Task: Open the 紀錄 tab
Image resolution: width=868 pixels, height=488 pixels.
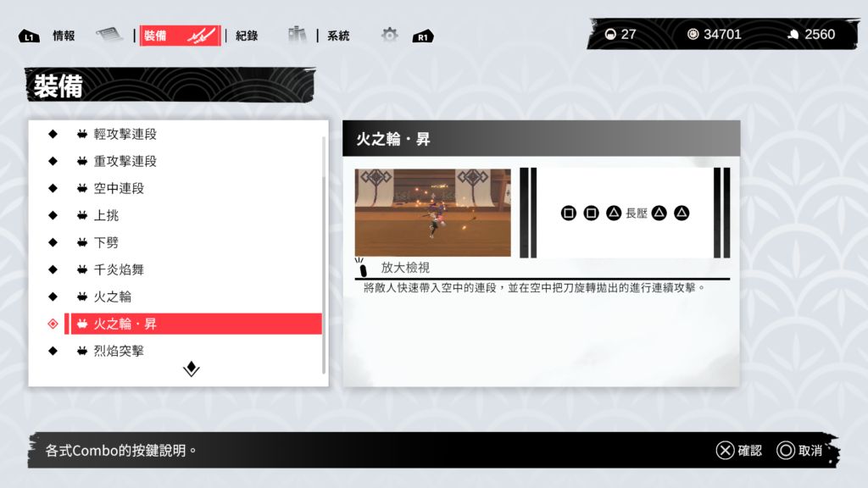Action: [x=247, y=36]
